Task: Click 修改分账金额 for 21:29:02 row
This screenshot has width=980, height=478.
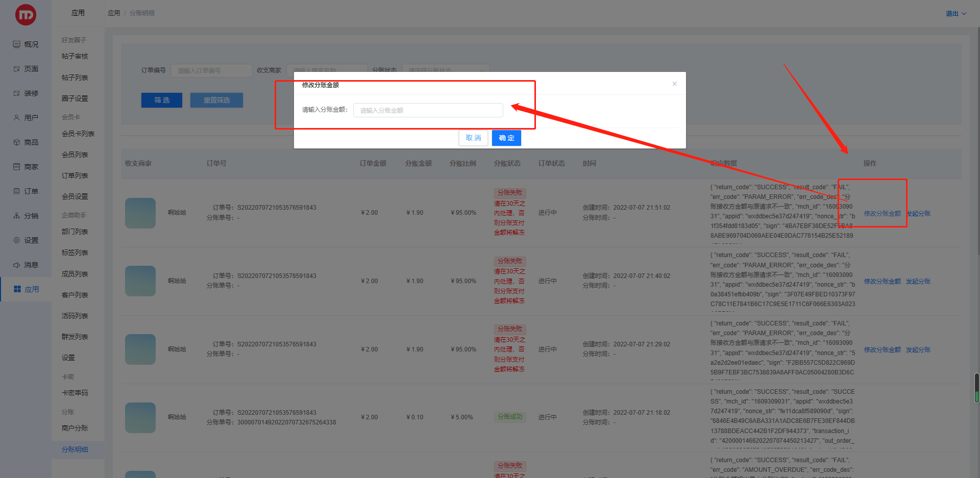Action: tap(883, 349)
